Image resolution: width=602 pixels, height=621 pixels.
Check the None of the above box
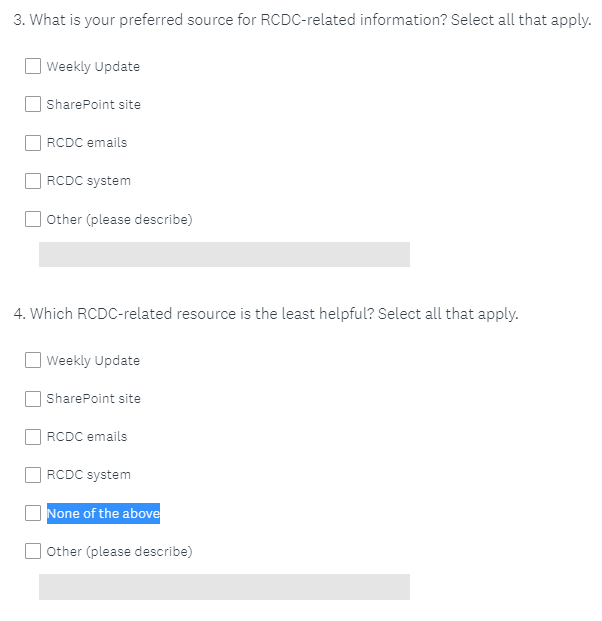33,513
